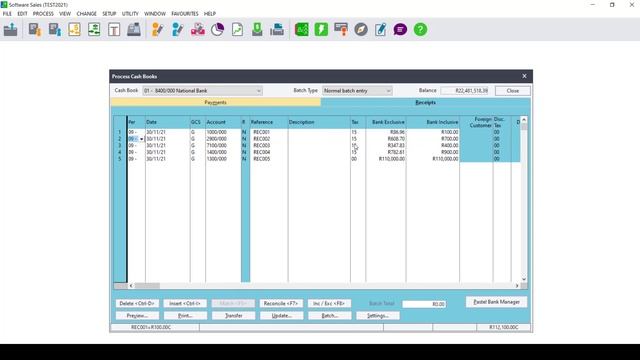
Task: Click the line graph document icon
Action: point(237,29)
